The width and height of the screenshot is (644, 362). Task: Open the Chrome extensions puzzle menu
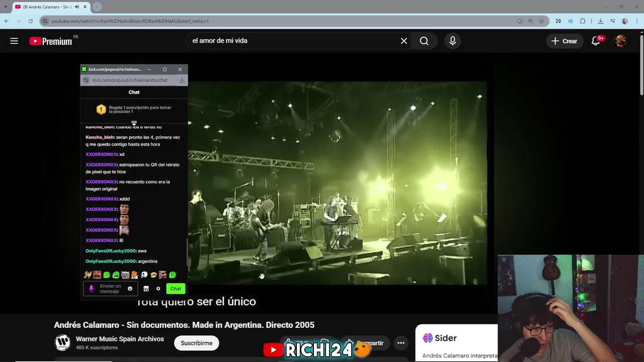[583, 21]
